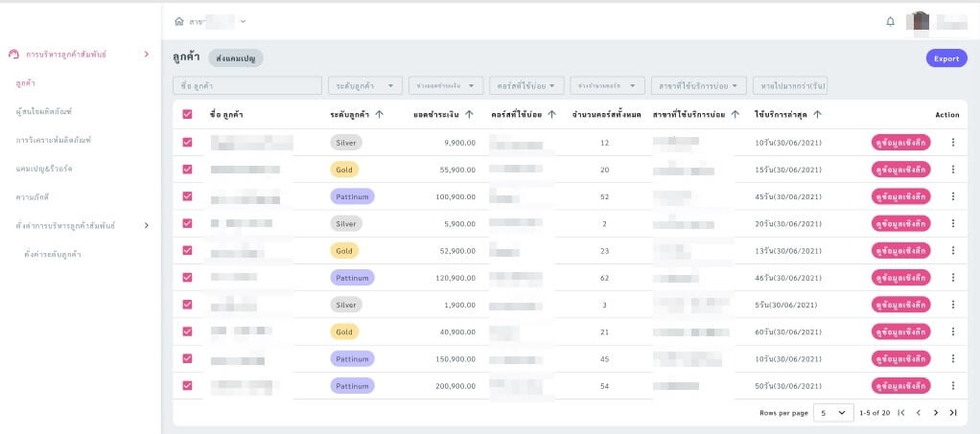Click the ส่งแคมเปญ button
Viewport: 980px width, 434px height.
click(x=236, y=58)
